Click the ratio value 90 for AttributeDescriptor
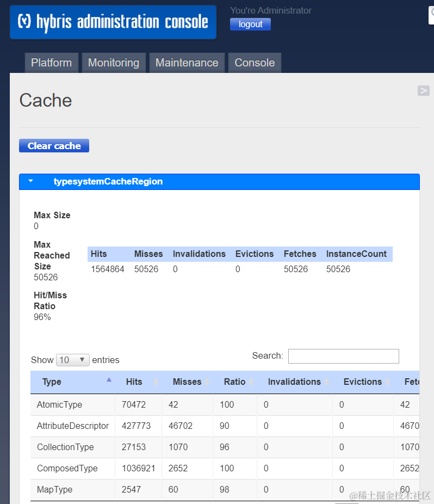The height and width of the screenshot is (504, 434). point(225,426)
